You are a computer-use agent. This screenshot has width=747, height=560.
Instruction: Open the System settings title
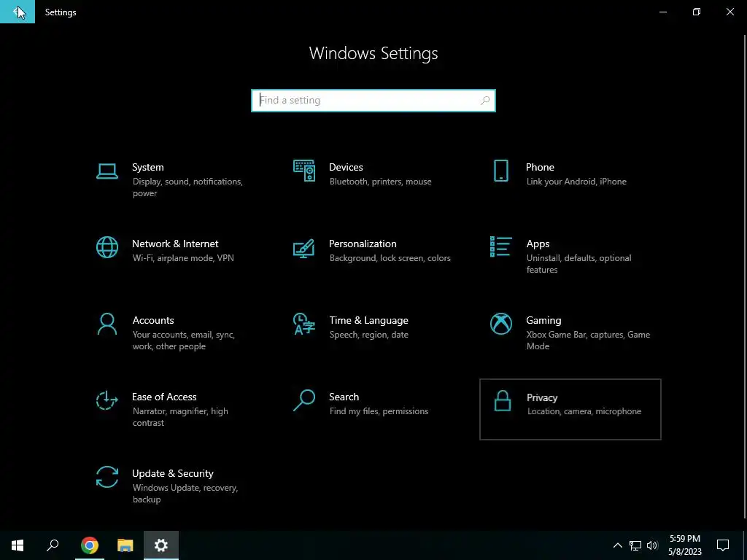tap(147, 167)
